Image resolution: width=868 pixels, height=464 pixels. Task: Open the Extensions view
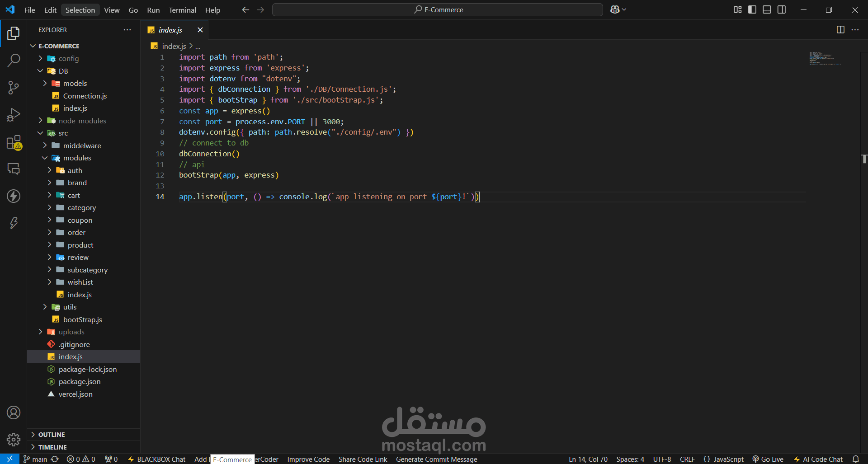pos(14,142)
